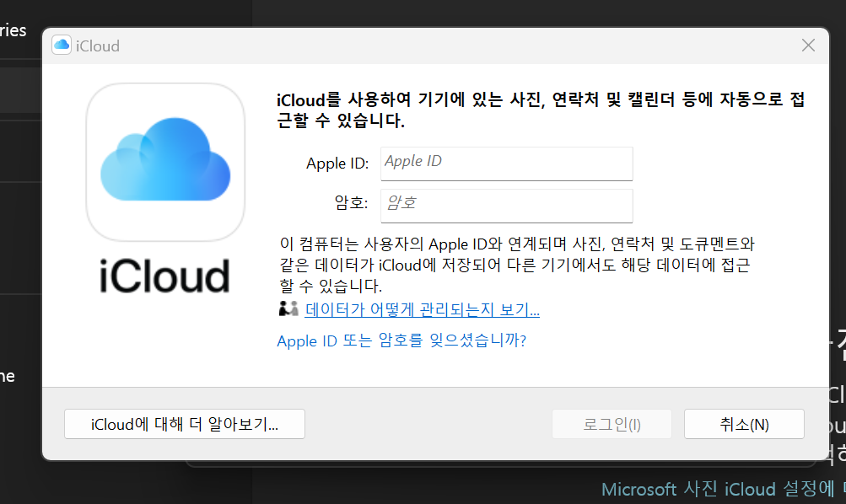Close the iCloud dialog window
This screenshot has height=504, width=846.
808,46
